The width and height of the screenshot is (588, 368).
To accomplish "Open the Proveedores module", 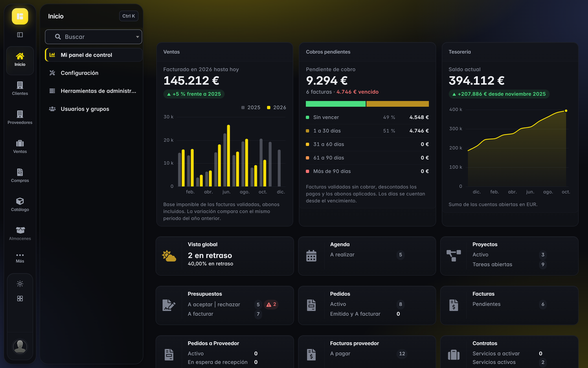I will (x=20, y=118).
